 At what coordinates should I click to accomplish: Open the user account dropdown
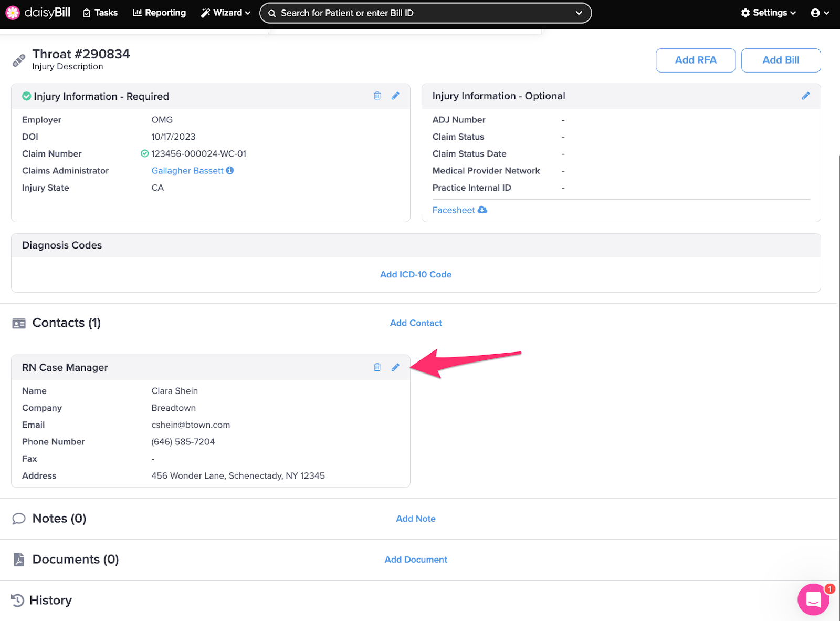point(820,13)
